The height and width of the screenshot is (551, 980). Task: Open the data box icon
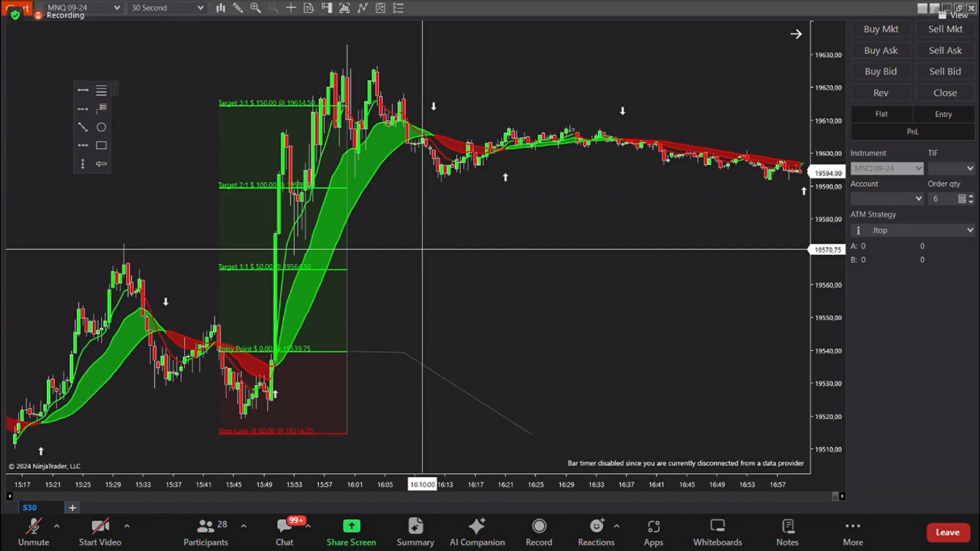pos(309,8)
